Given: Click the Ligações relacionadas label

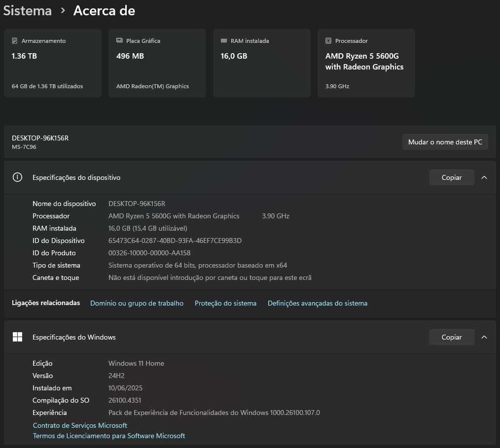Looking at the screenshot, I should [x=46, y=303].
